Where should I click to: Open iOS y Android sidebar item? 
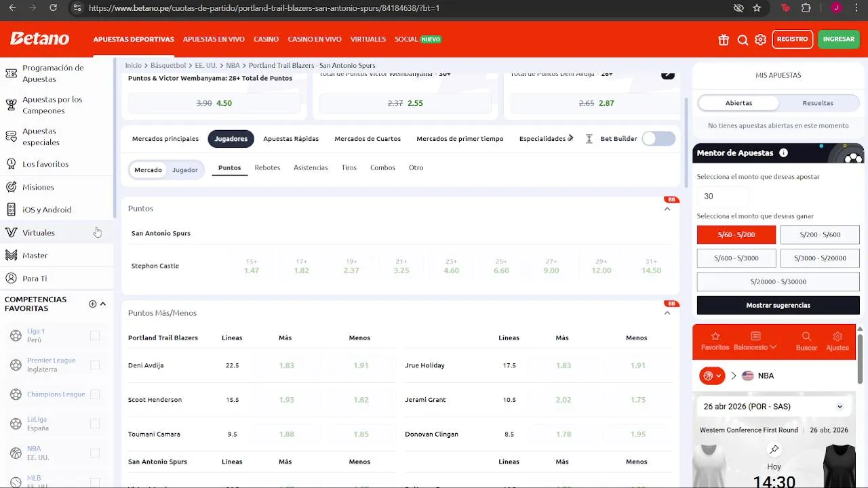(56, 209)
